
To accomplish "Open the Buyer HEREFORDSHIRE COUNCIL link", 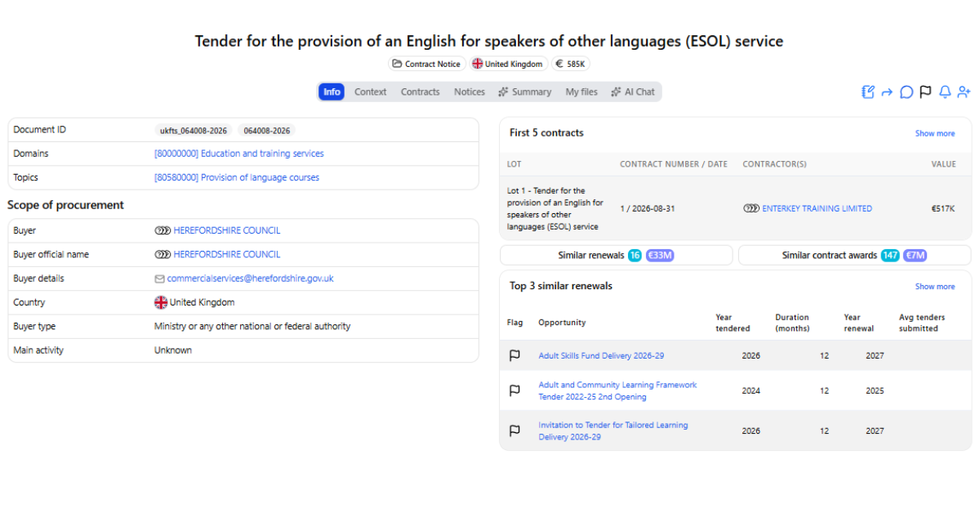I will click(227, 231).
